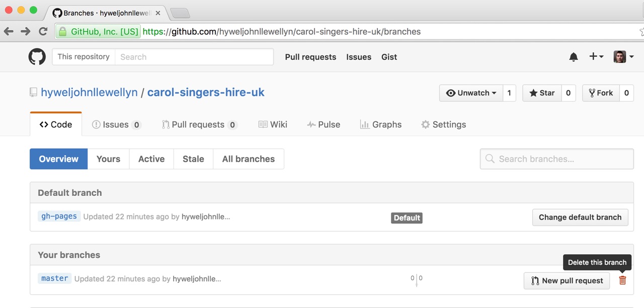
Task: Click the green padlock in the address bar
Action: [x=62, y=31]
